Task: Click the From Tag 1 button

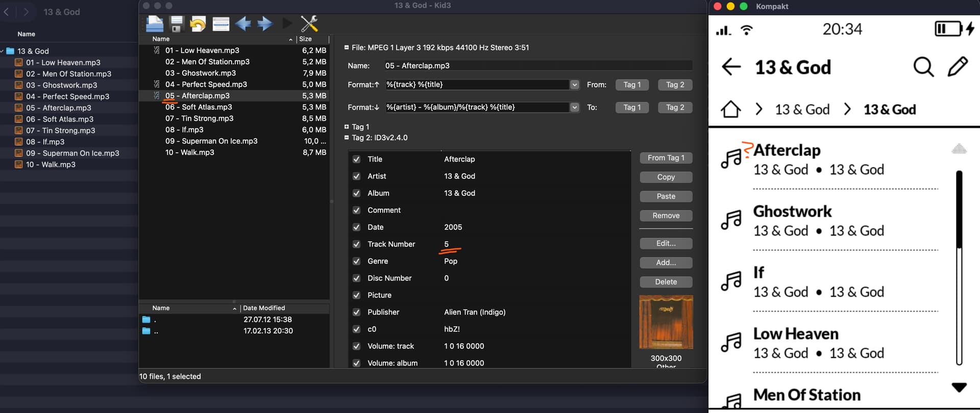Action: point(666,158)
